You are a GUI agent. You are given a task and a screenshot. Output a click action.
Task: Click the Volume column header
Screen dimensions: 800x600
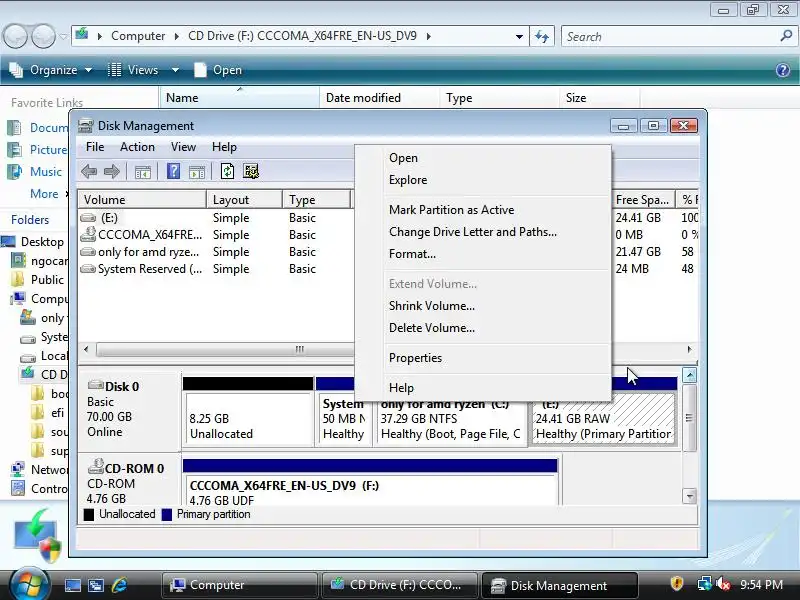tap(142, 199)
